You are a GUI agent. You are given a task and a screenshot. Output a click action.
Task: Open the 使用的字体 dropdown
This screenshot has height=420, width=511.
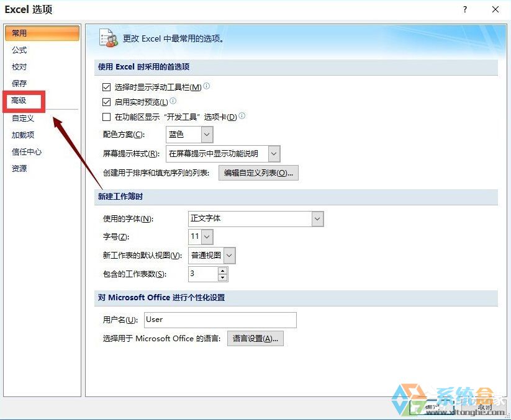click(316, 218)
